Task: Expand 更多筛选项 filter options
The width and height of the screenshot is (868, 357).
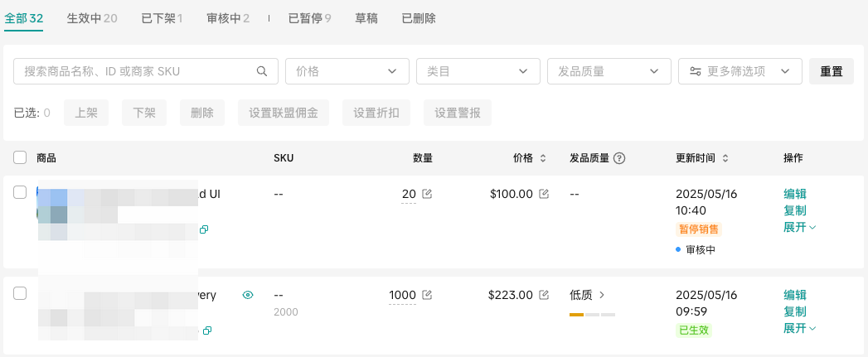Action: (739, 71)
